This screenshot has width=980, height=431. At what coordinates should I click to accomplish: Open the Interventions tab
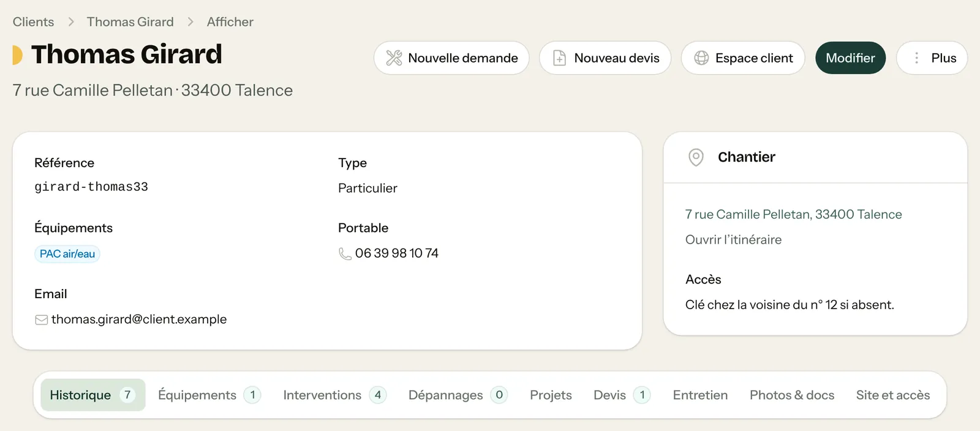(x=334, y=395)
